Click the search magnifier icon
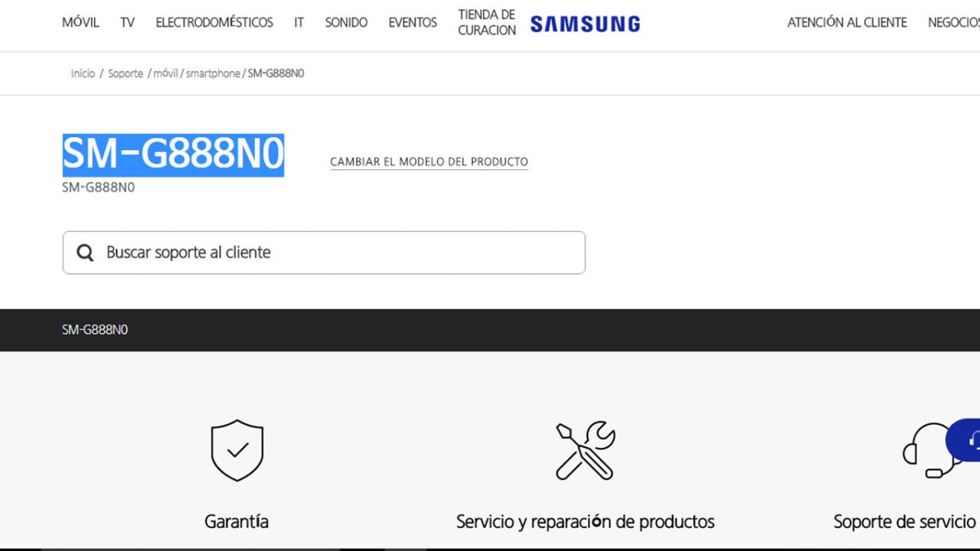The height and width of the screenshot is (551, 980). pyautogui.click(x=85, y=253)
